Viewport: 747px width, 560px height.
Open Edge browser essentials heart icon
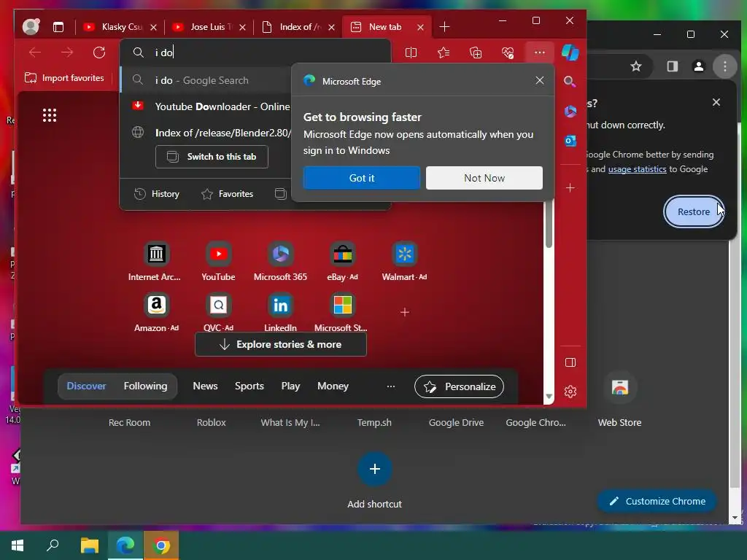pos(508,52)
